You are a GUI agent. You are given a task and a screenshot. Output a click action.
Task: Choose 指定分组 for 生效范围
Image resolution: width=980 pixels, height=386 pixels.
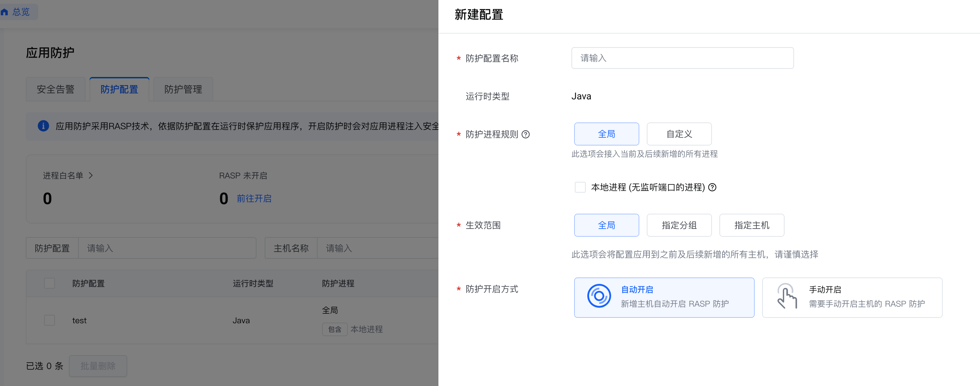click(679, 225)
